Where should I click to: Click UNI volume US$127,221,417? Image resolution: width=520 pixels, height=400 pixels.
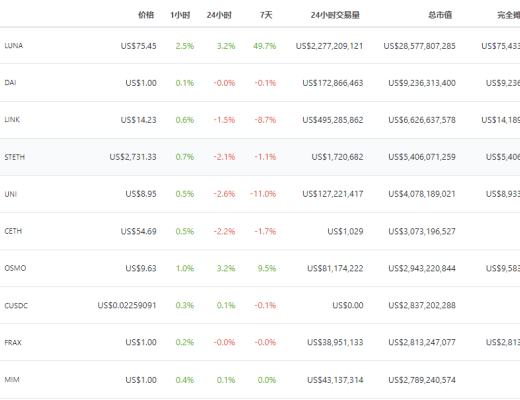coord(333,194)
